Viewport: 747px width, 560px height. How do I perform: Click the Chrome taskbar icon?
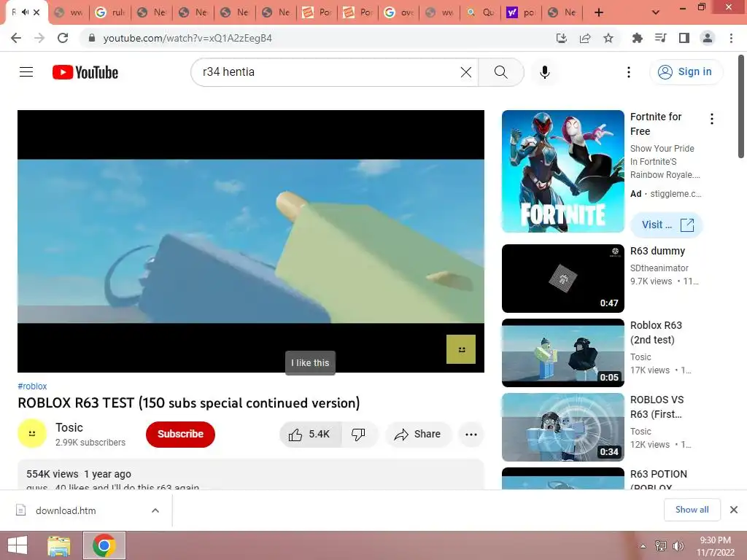pos(104,545)
